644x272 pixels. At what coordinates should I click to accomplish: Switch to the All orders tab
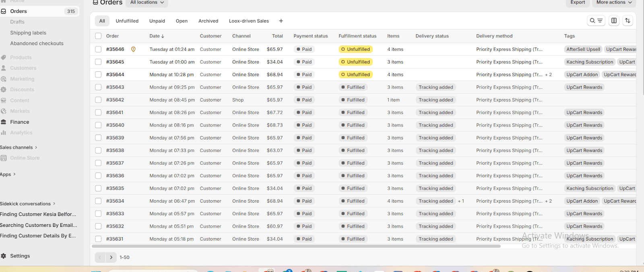tap(102, 21)
